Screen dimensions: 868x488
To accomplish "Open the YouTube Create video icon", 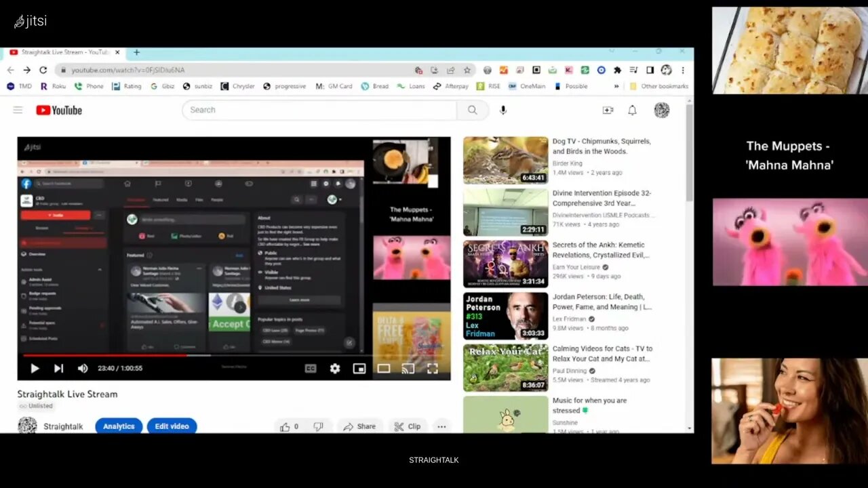I will [x=608, y=110].
